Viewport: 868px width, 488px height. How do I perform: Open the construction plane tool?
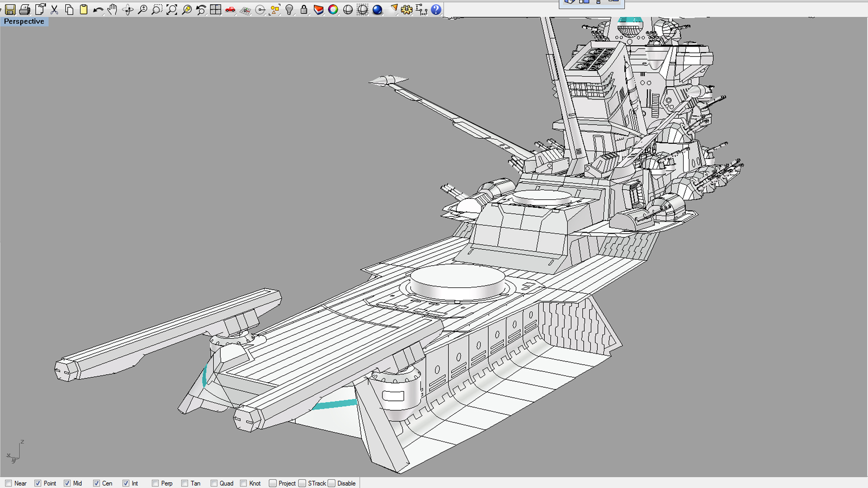[245, 9]
